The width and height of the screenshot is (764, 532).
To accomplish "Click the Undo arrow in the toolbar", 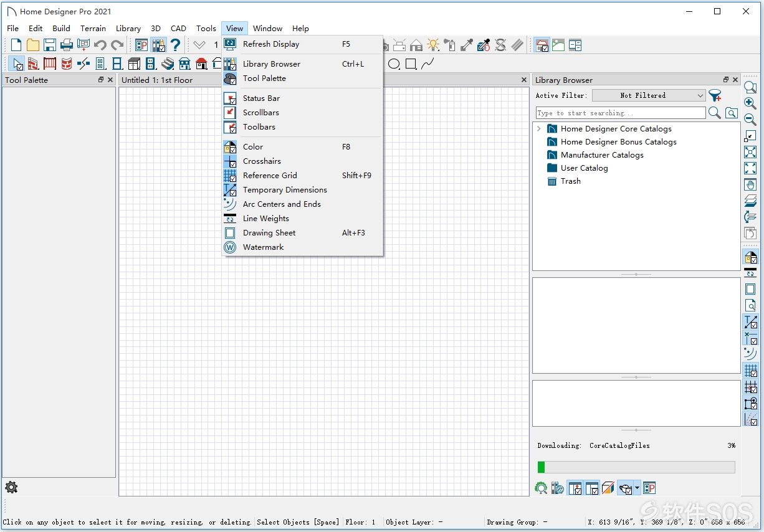I will (100, 45).
